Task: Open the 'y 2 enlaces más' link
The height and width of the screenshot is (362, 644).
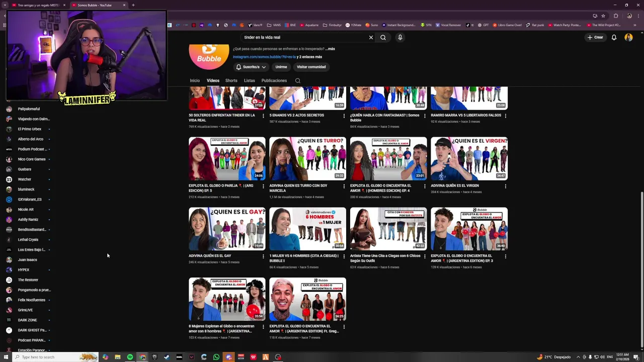Action: point(309,57)
